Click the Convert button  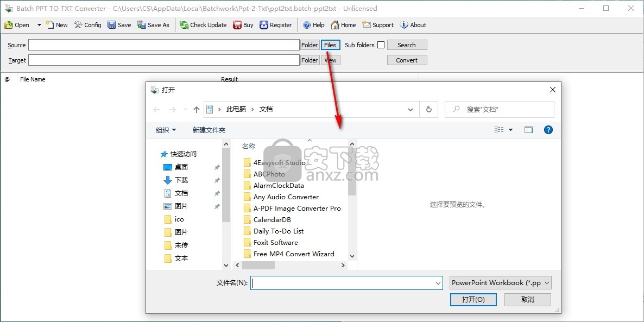[407, 60]
